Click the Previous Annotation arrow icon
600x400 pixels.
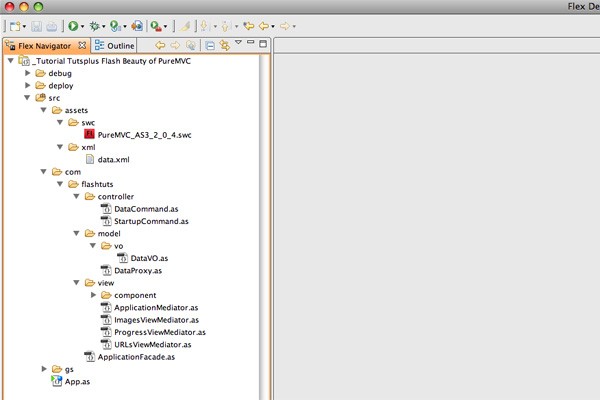tap(225, 26)
